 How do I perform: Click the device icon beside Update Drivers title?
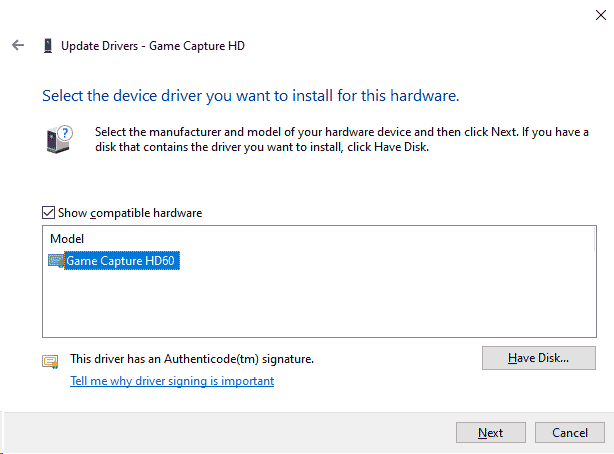(x=48, y=46)
